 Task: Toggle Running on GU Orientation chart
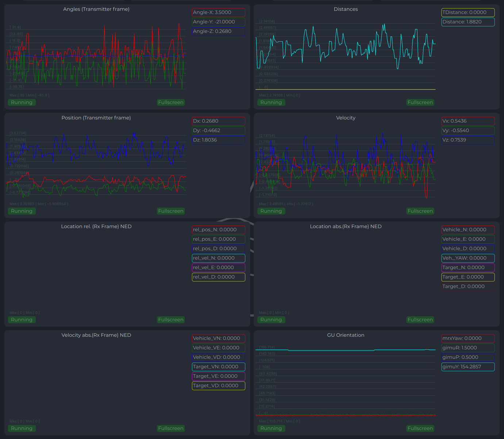point(271,428)
